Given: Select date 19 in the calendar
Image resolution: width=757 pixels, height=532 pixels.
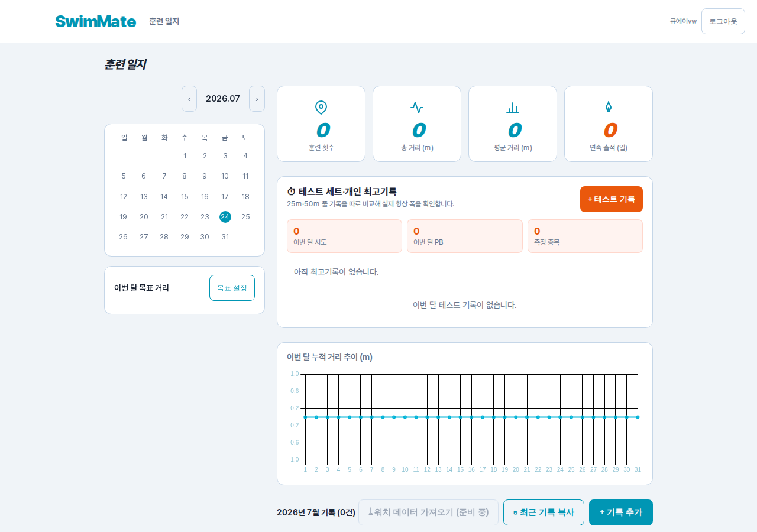Looking at the screenshot, I should tap(124, 217).
